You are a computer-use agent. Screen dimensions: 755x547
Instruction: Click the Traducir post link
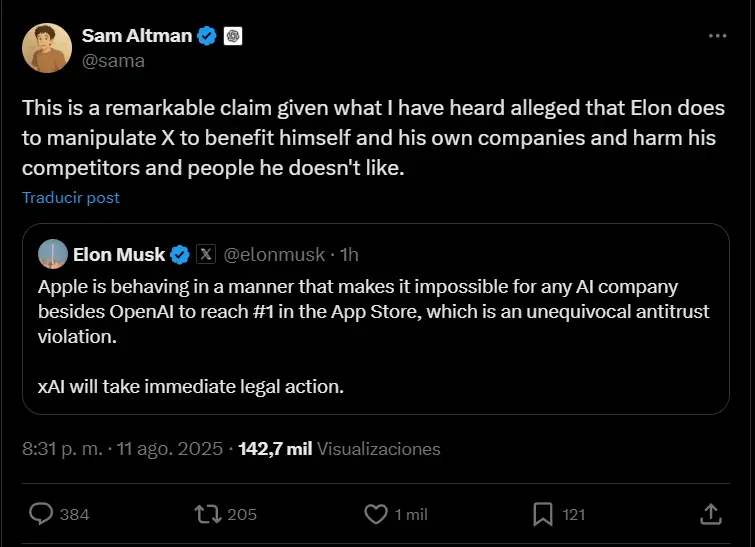(x=71, y=197)
